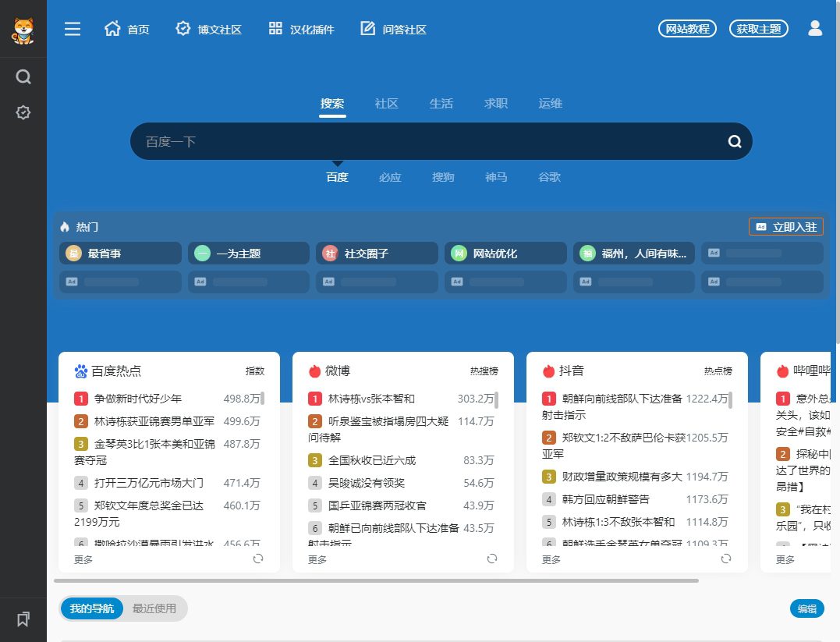840x642 pixels.
Task: Click the Shiba dog site logo
Action: click(x=23, y=30)
